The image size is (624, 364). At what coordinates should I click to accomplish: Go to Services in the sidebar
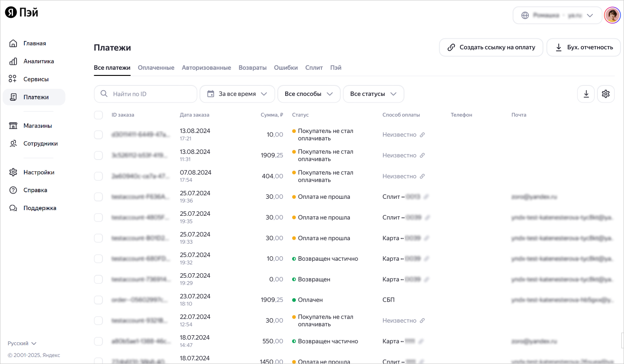coord(36,79)
